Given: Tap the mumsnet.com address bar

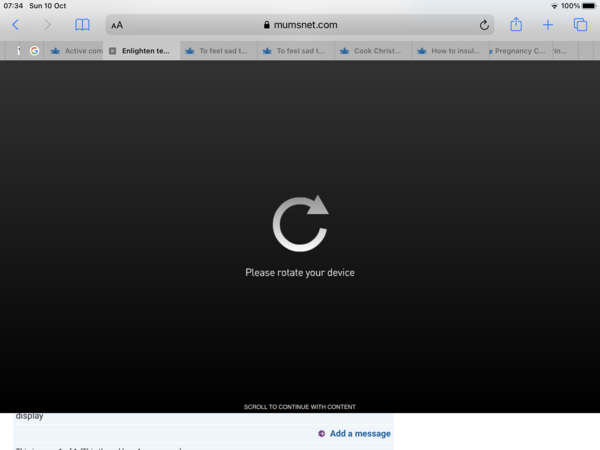Looking at the screenshot, I should point(300,25).
